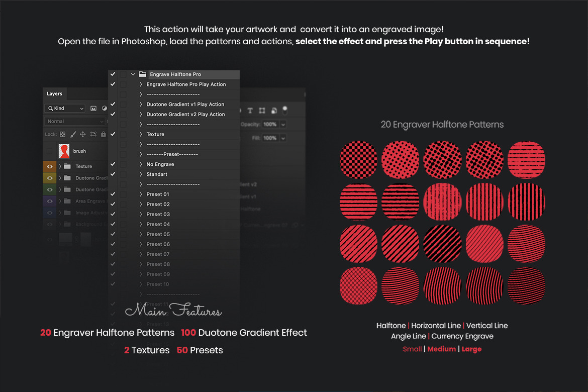Image resolution: width=588 pixels, height=392 pixels.
Task: Select the Preset 04 action
Action: [x=158, y=224]
